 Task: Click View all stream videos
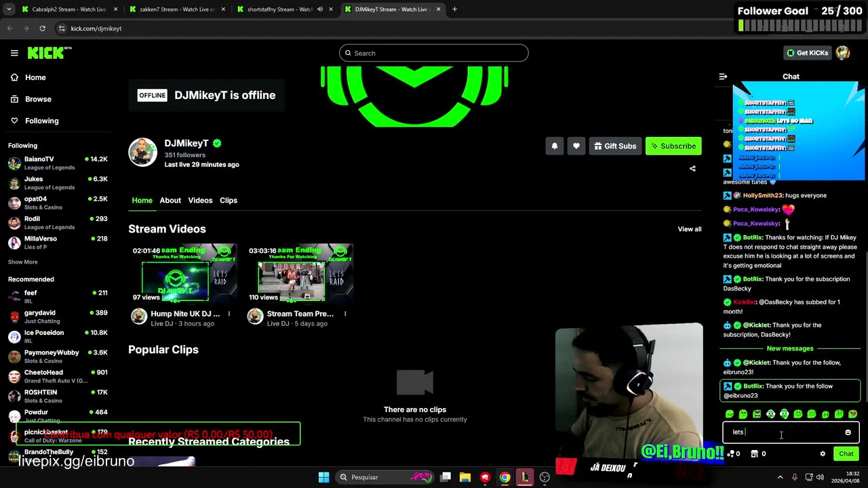pyautogui.click(x=690, y=229)
